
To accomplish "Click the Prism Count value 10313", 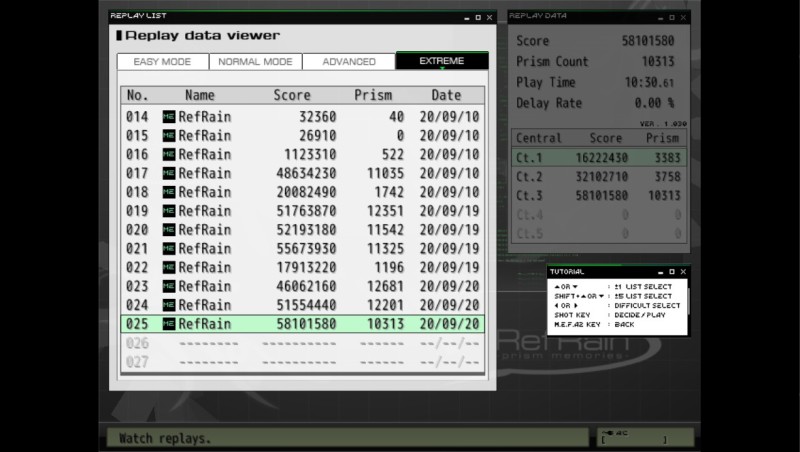I will click(x=658, y=61).
